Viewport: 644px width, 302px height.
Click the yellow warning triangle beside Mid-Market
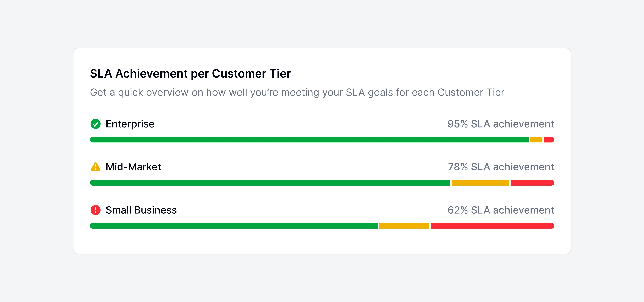(95, 167)
